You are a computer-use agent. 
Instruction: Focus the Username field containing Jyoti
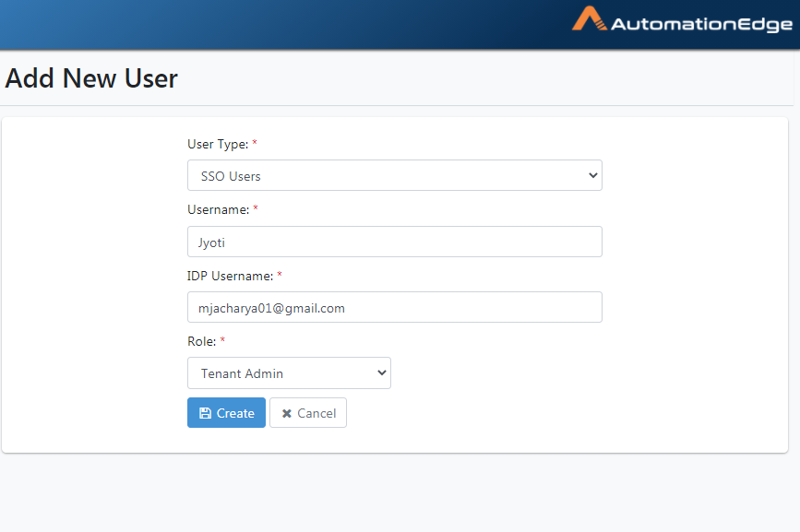click(x=394, y=242)
